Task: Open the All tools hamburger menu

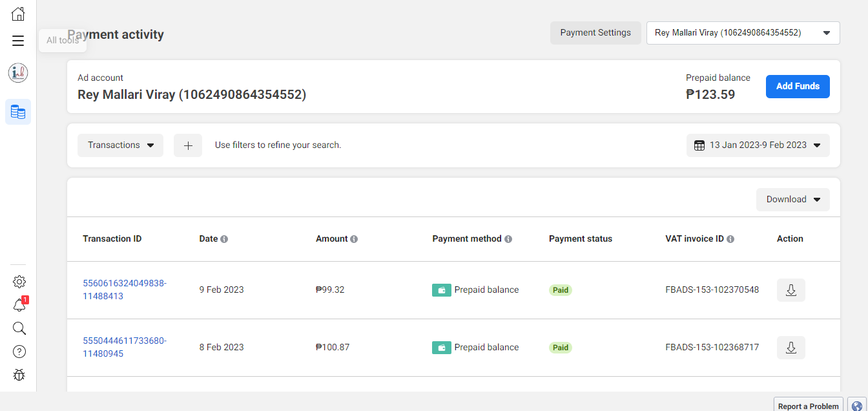Action: [18, 41]
